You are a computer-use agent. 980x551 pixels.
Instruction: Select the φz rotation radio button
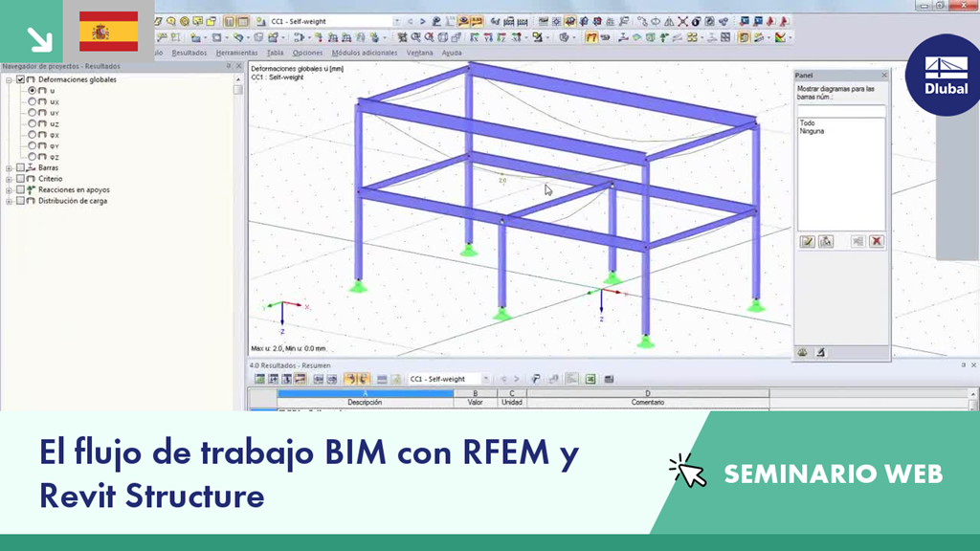point(32,157)
